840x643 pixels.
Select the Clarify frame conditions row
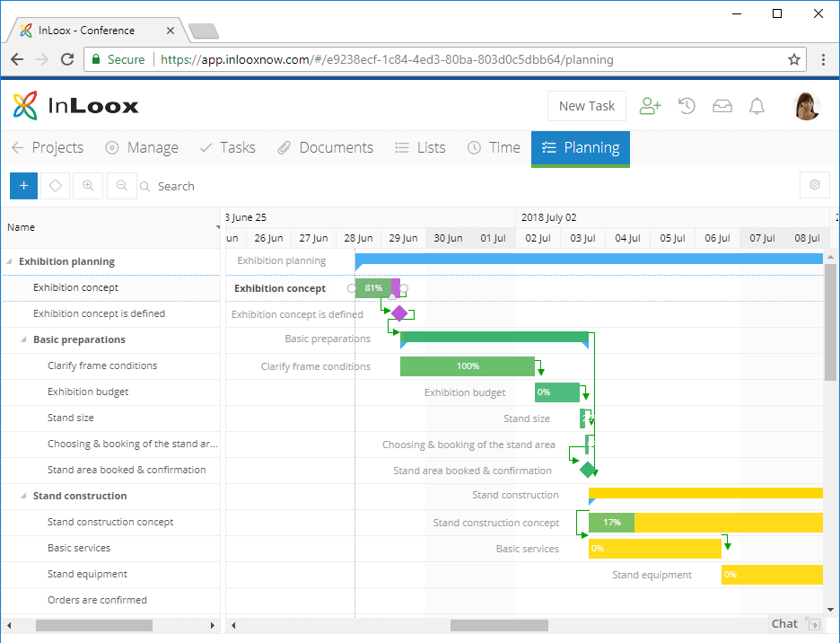tap(111, 366)
